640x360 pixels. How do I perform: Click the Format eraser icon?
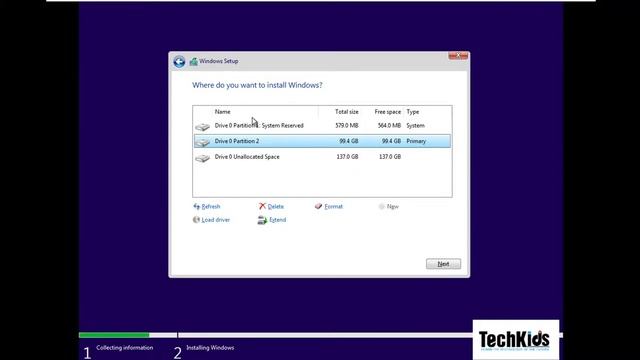pos(318,207)
